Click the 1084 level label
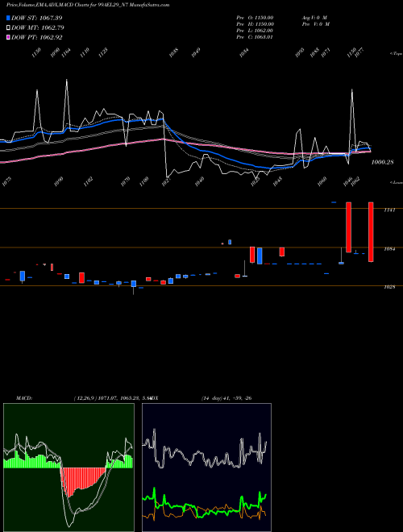The image size is (403, 532). 389,249
